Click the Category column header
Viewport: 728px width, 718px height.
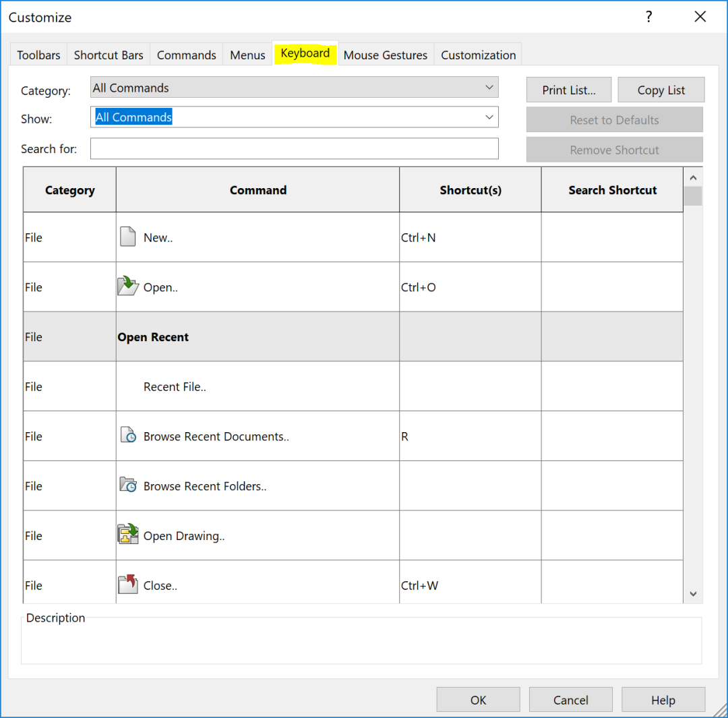click(69, 190)
